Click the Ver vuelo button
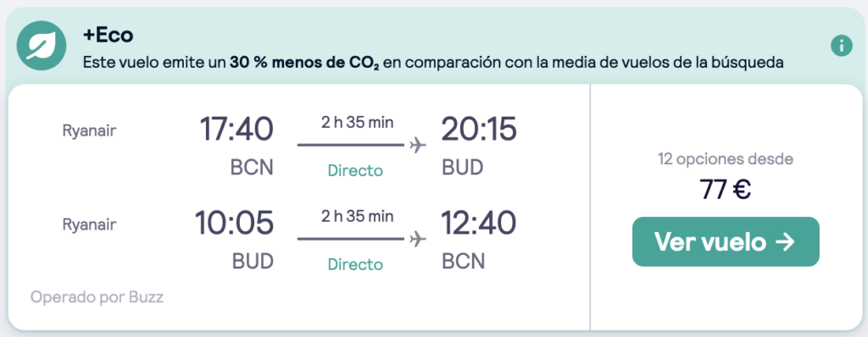This screenshot has width=868, height=337. tap(726, 242)
